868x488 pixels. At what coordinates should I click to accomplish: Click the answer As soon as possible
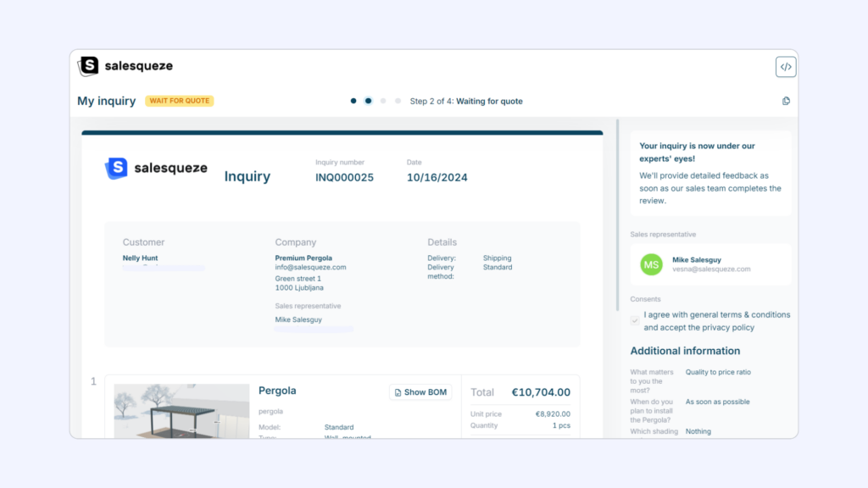[717, 402]
